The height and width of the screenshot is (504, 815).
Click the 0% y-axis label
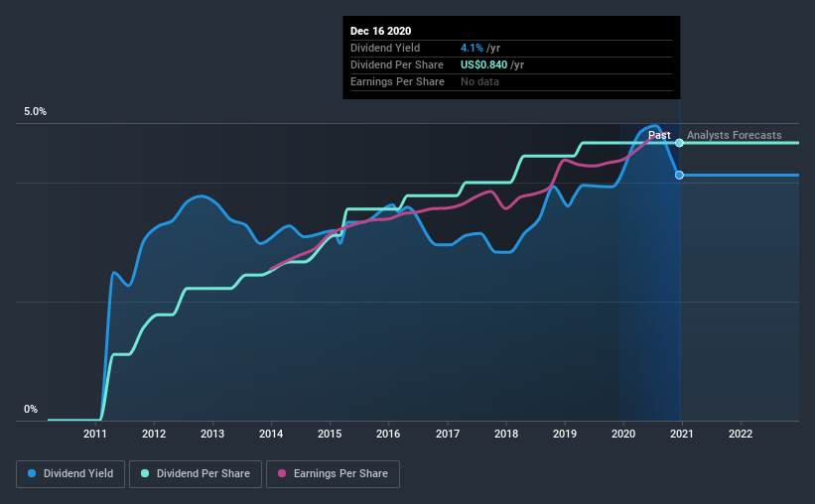(31, 410)
